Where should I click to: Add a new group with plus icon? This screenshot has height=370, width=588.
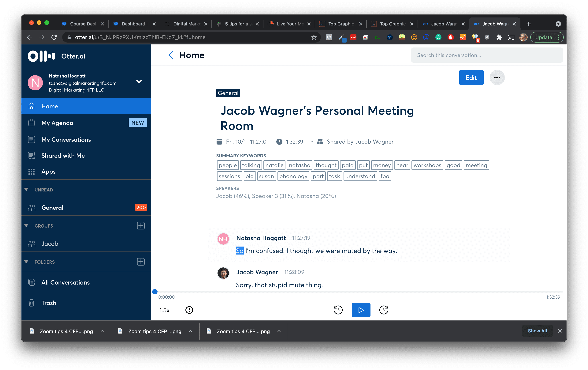[141, 226]
